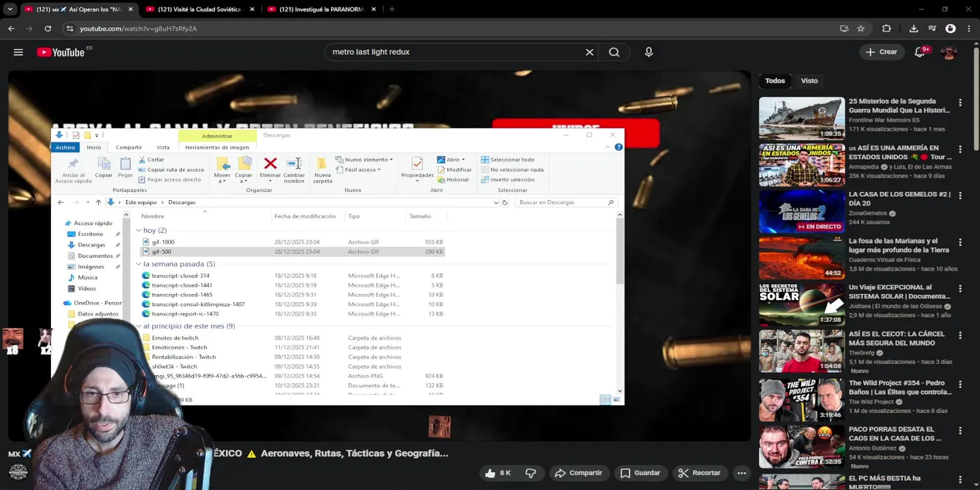
Task: Open the Herramientas de imagen tab
Action: [217, 147]
